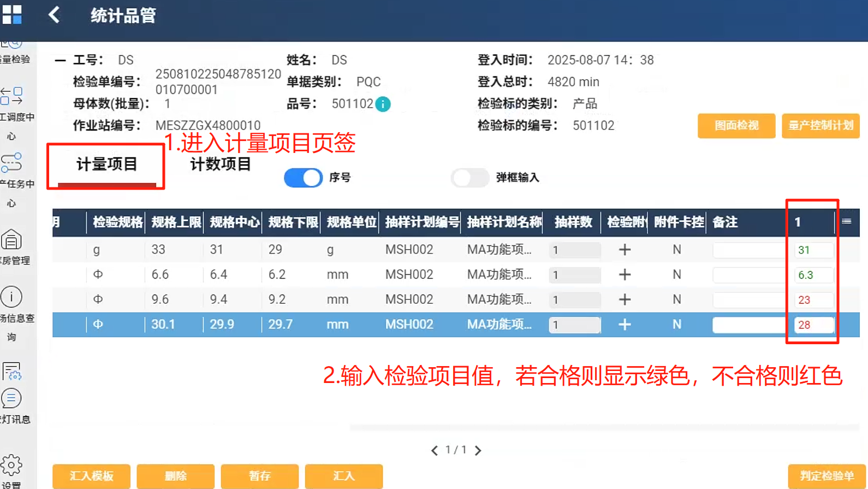Click the remarks field in the g row
The width and height of the screenshot is (868, 489).
[749, 250]
